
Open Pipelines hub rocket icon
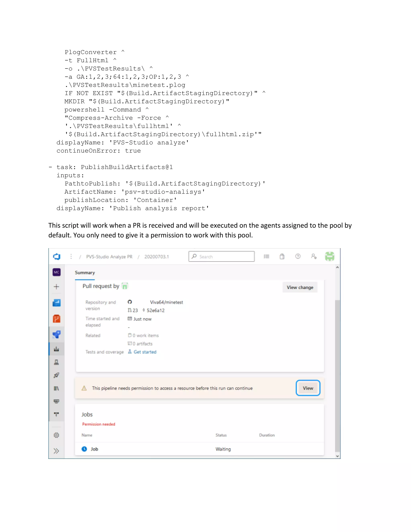coord(56,334)
